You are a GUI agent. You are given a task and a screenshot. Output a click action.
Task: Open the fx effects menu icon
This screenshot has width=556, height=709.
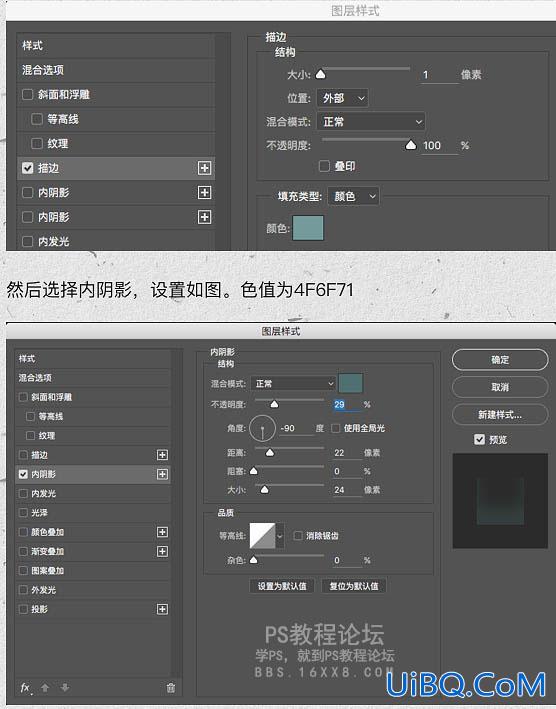click(26, 688)
